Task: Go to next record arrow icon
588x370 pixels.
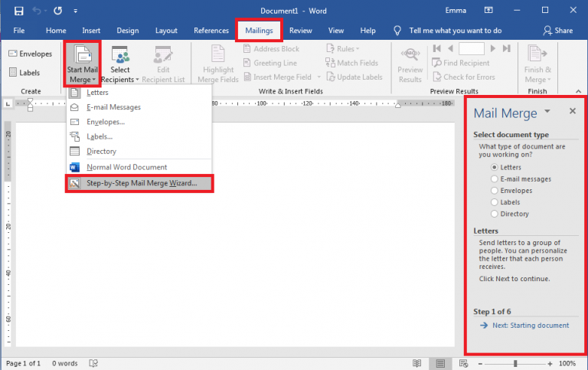Action: [x=493, y=48]
